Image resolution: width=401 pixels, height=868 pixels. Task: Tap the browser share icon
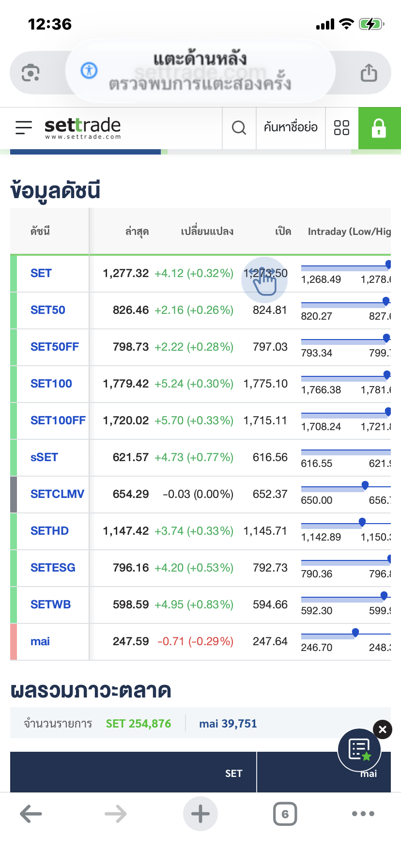369,73
